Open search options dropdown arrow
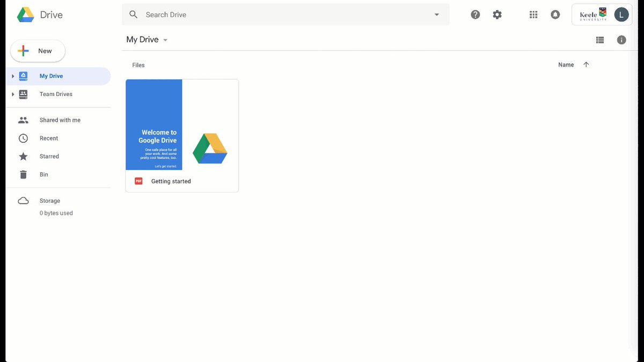Viewport: 644px width, 362px height. tap(437, 14)
